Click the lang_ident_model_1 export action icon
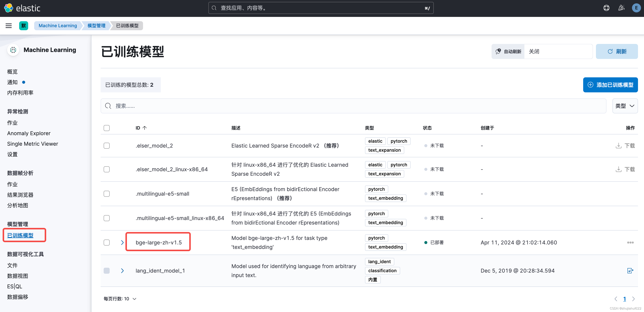The image size is (644, 312). [630, 271]
